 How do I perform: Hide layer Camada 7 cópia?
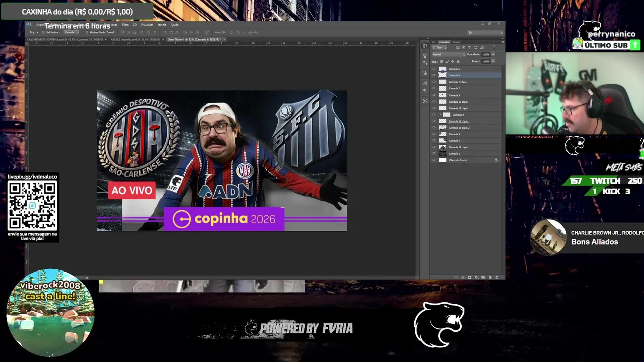(434, 82)
